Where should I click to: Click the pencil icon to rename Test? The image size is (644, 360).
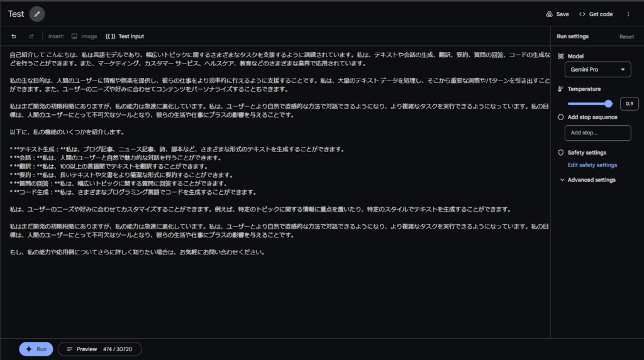click(37, 14)
